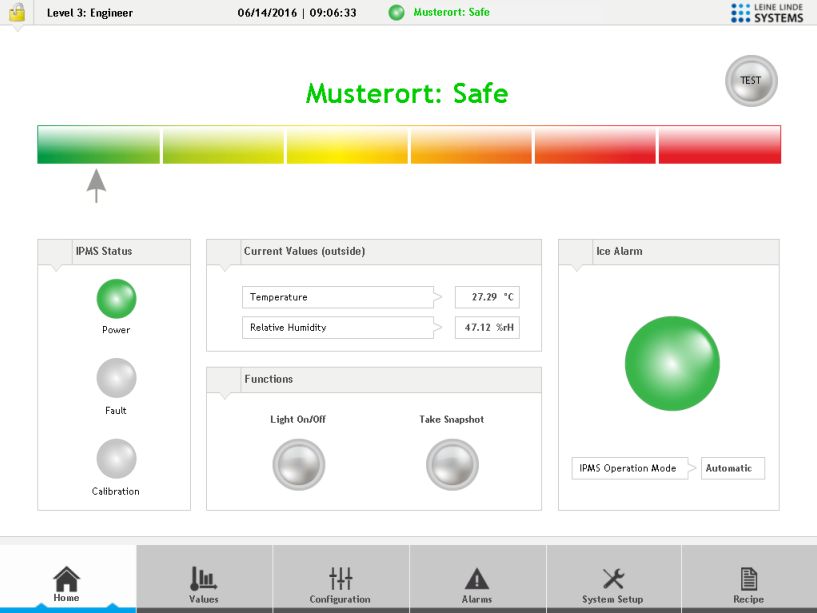Click the gray Calibration status indicator
This screenshot has width=817, height=613.
[x=116, y=459]
